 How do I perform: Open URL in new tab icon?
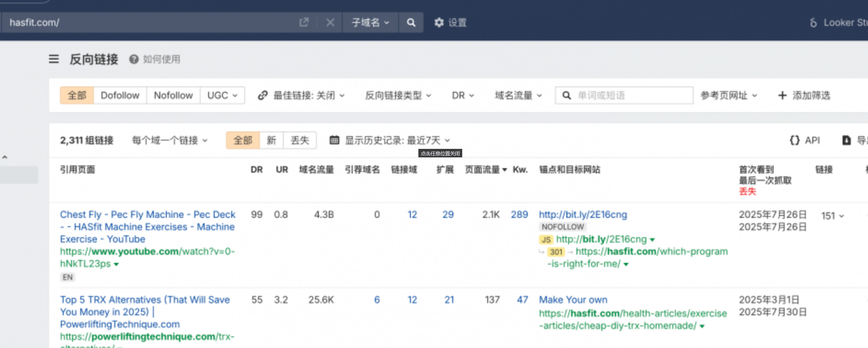point(304,22)
